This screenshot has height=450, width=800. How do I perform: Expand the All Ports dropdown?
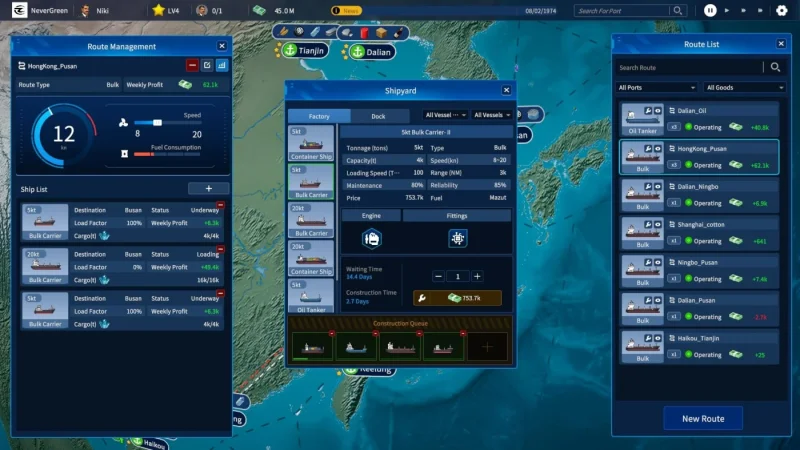click(x=658, y=88)
